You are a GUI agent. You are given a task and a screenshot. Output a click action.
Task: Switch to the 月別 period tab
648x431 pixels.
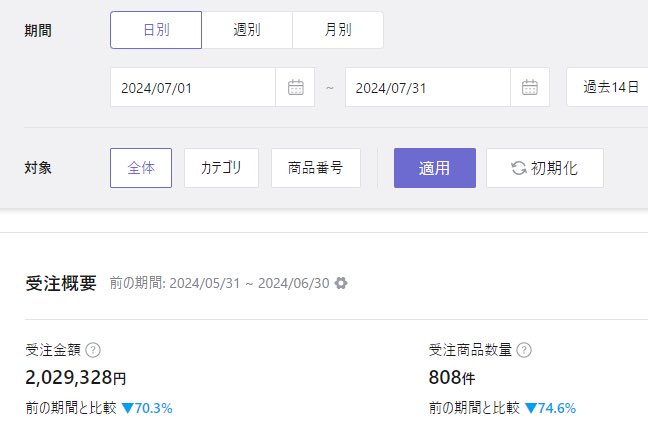point(338,30)
